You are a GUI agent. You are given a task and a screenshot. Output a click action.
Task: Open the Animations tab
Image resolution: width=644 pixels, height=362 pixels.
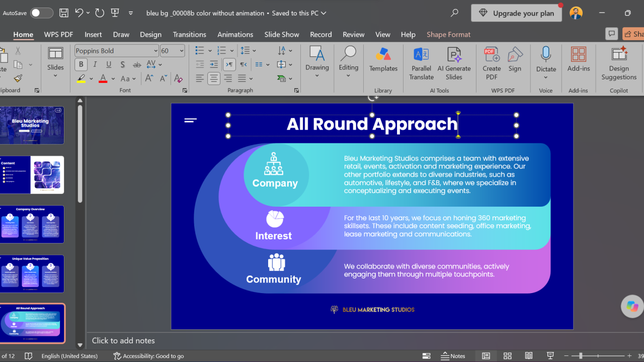tap(235, 34)
